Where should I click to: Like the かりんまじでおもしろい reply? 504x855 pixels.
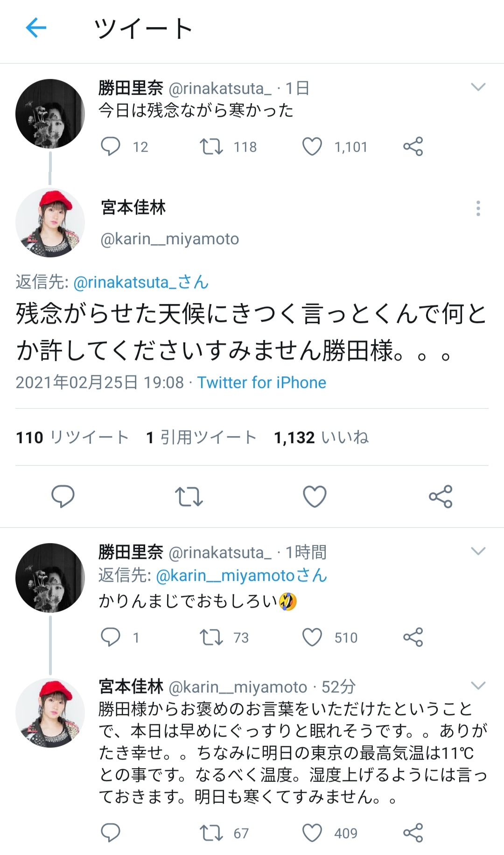click(x=312, y=637)
